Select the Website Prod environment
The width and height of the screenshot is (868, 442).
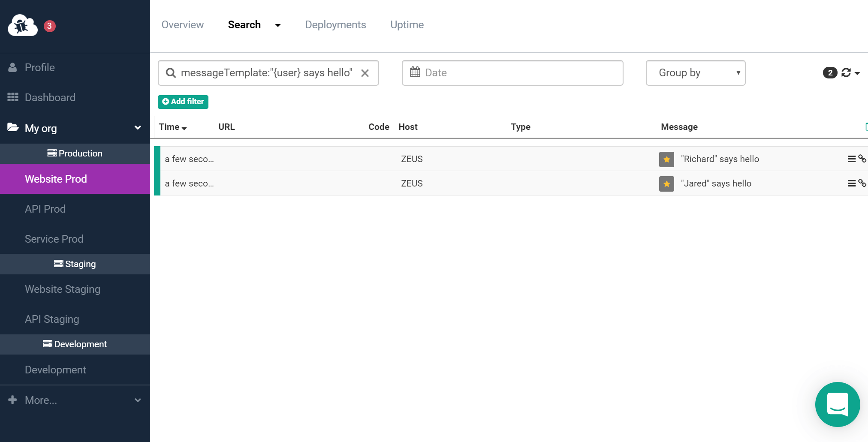tap(56, 178)
